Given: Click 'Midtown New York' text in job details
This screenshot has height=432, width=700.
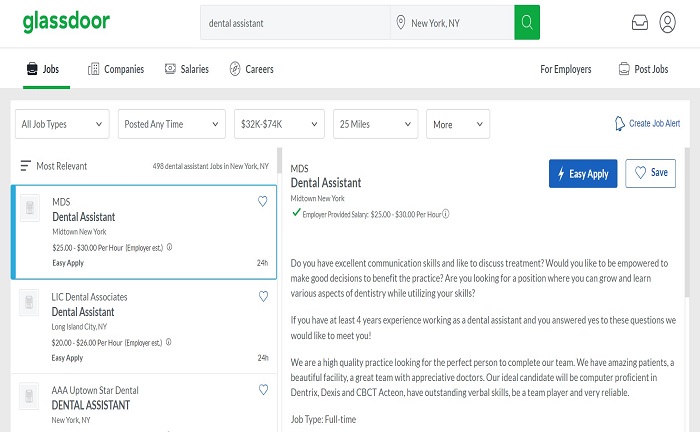Looking at the screenshot, I should tap(317, 198).
